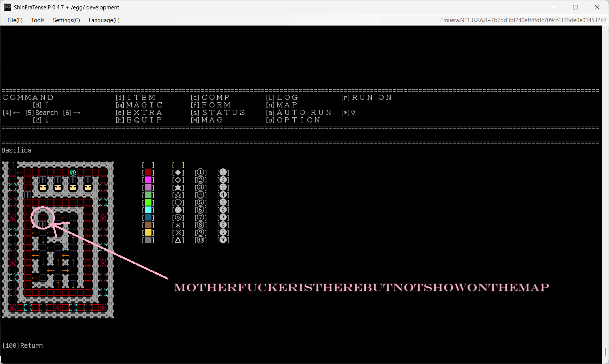This screenshot has height=364, width=609.
Task: Choose the bright lime green swatch
Action: pos(148,202)
